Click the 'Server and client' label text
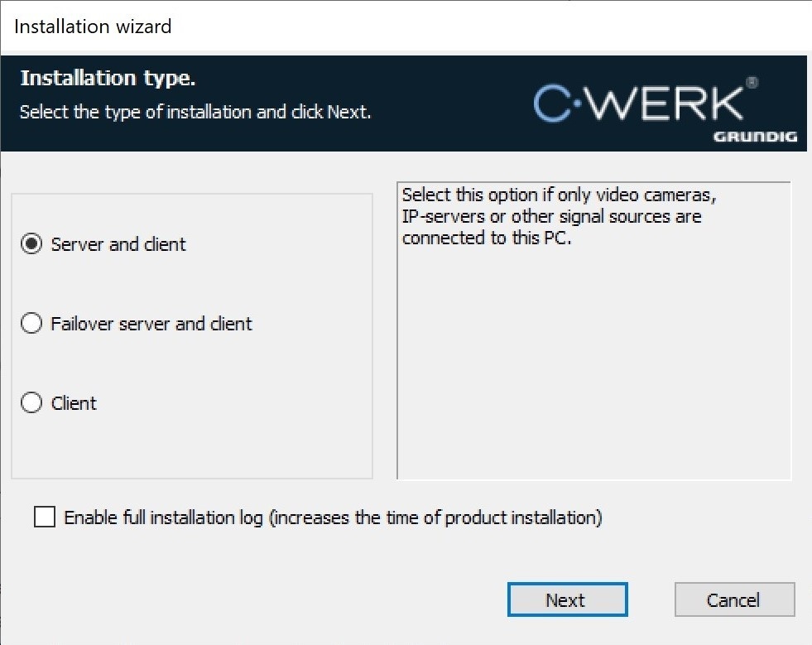 tap(118, 244)
